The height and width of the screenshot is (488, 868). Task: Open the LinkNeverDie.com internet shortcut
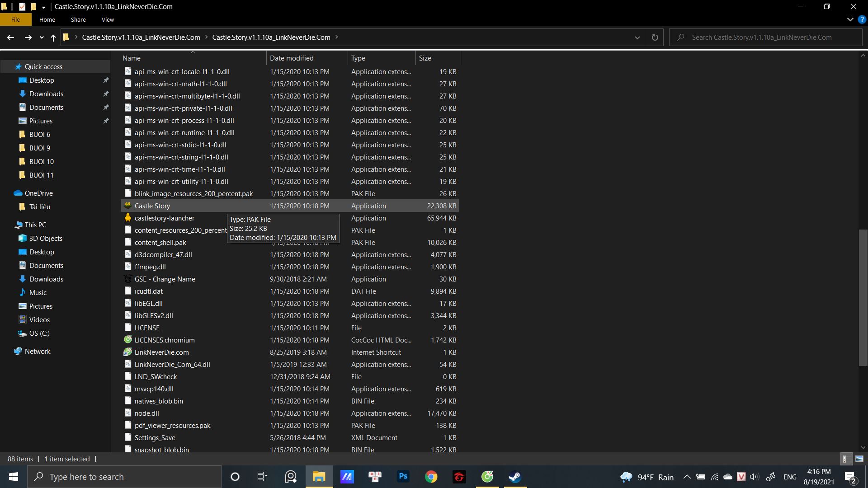[x=161, y=352]
